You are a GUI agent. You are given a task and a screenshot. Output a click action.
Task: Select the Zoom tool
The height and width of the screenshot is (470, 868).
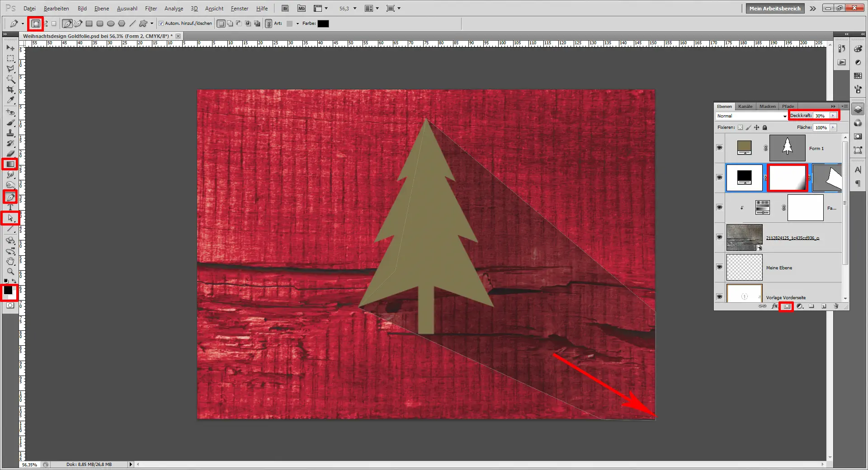click(x=10, y=272)
